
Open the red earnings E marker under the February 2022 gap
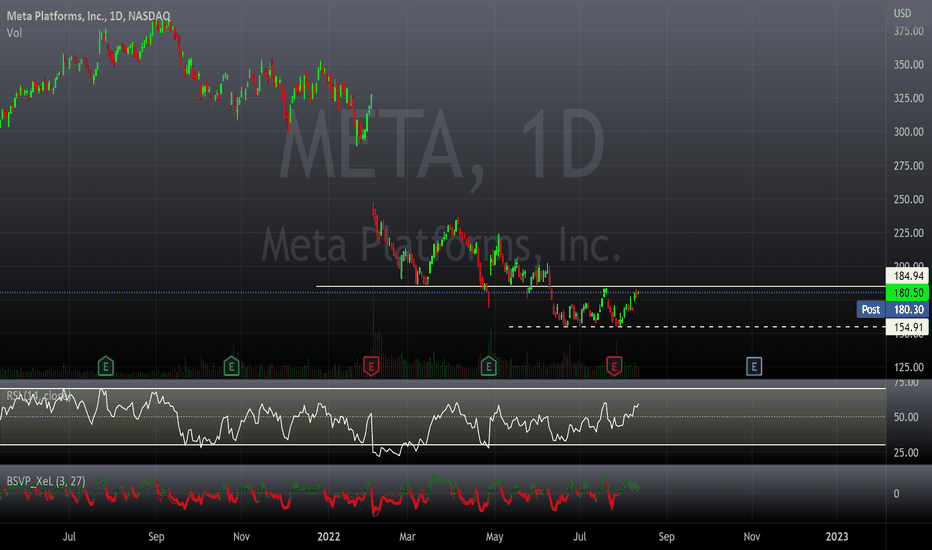click(x=371, y=366)
